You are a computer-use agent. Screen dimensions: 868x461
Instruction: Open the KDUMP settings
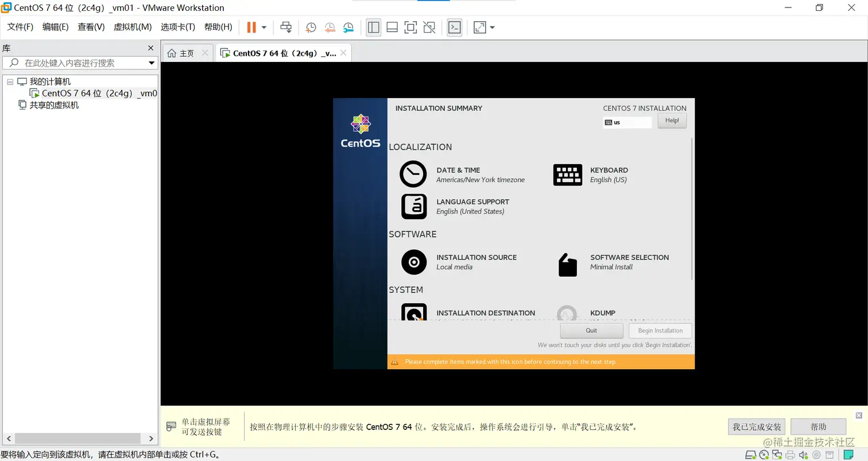[x=586, y=313]
